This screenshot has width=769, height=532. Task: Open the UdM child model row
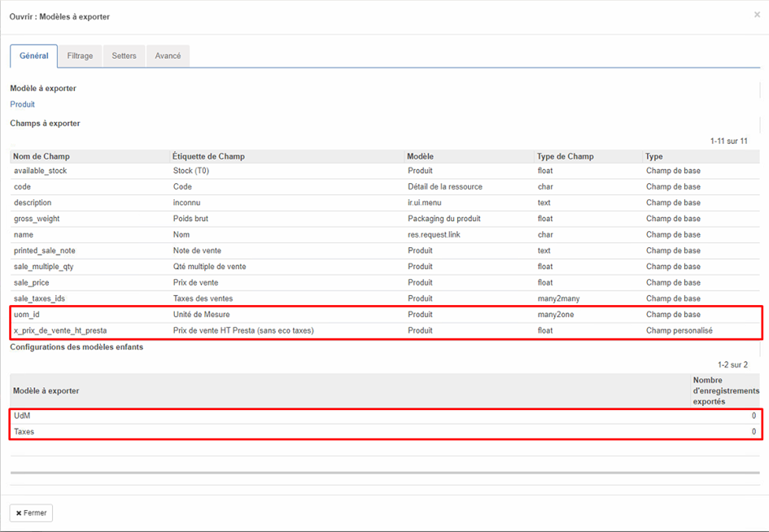pos(22,416)
